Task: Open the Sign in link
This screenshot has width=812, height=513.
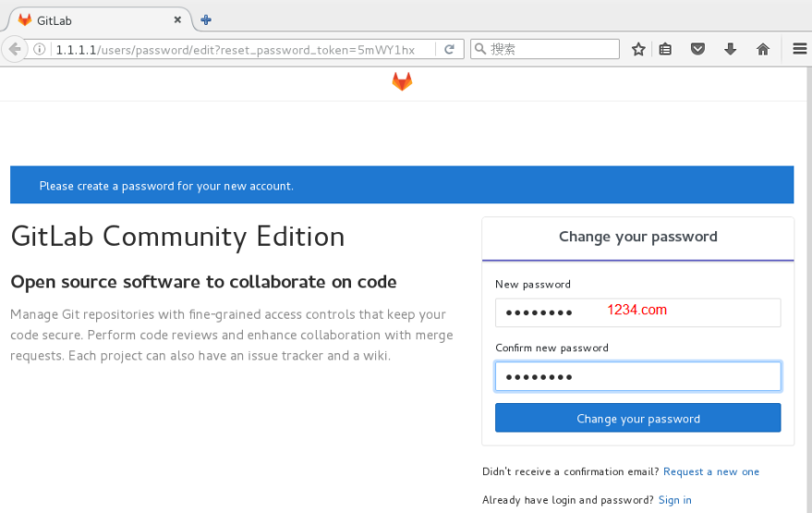Action: coord(674,500)
